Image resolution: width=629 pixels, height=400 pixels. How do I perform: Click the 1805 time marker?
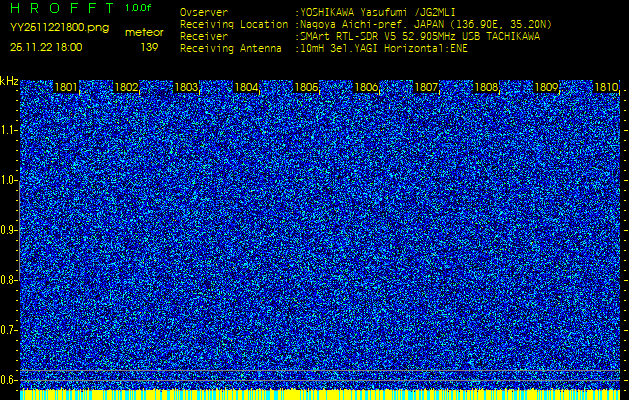pos(306,87)
